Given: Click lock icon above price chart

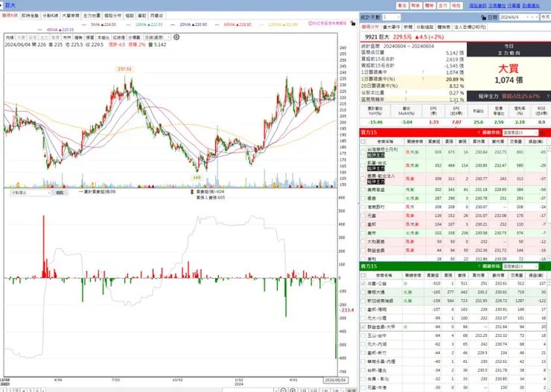Looking at the screenshot, I should pyautogui.click(x=353, y=23).
